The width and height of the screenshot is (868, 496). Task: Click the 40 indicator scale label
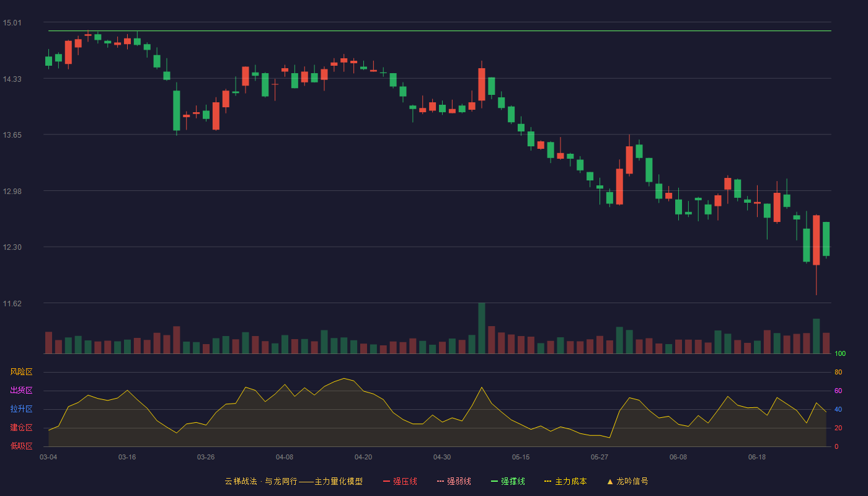click(838, 409)
